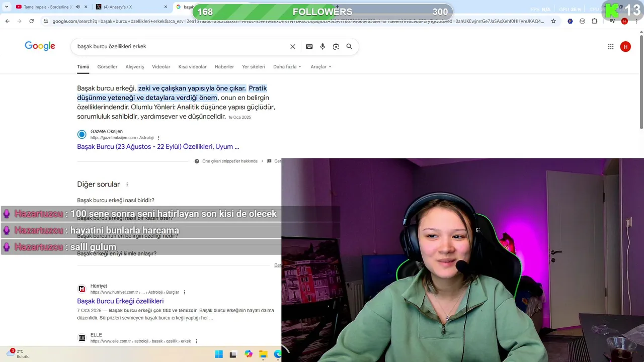Click the snippet'ler hakkında link
Viewport: 644px width, 362px height.
click(230, 161)
